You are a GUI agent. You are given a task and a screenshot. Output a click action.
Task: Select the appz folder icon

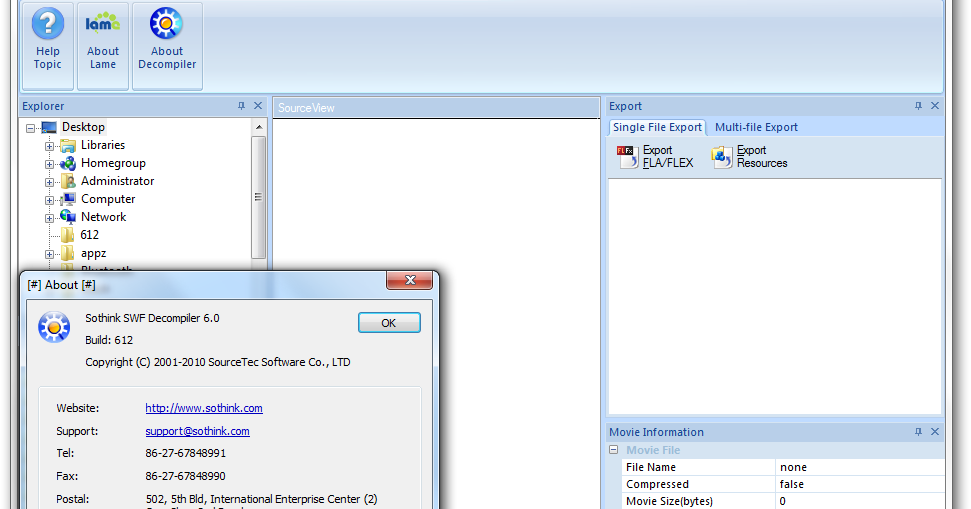coord(68,253)
